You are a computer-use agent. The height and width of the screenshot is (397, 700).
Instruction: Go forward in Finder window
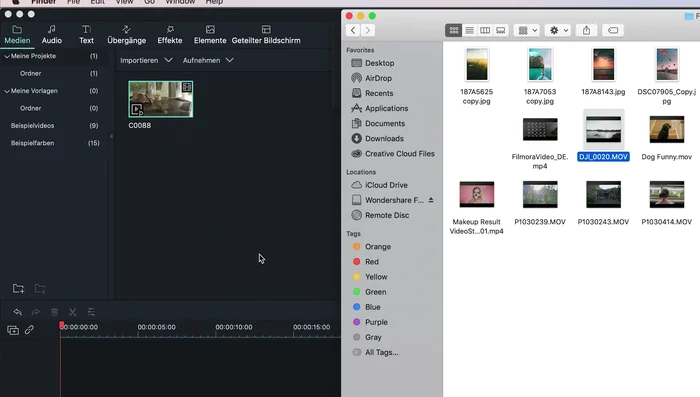[x=368, y=30]
